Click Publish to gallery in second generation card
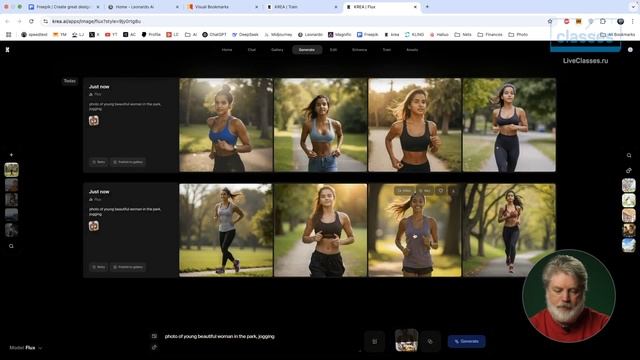This screenshot has height=360, width=640. coord(128,267)
